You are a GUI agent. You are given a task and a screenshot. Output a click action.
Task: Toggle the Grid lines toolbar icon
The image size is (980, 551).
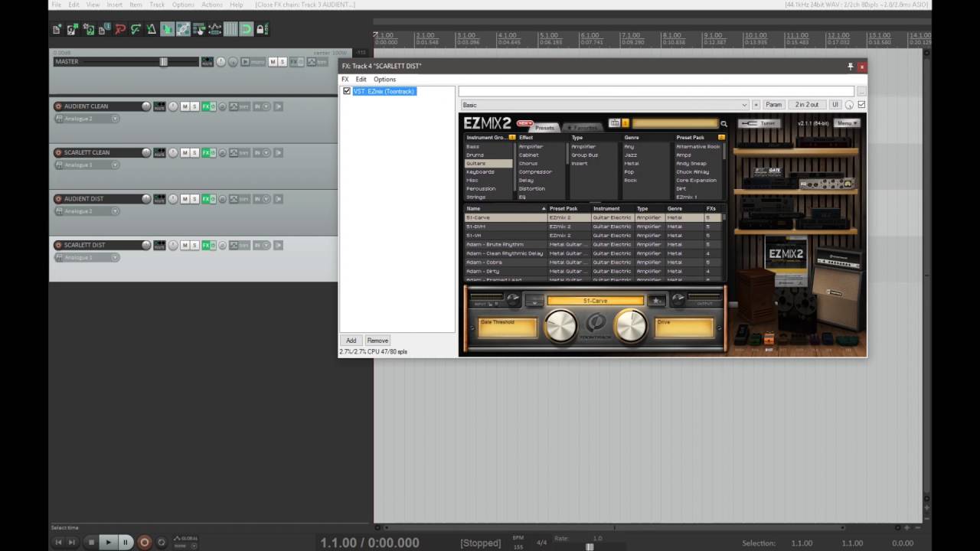[230, 29]
